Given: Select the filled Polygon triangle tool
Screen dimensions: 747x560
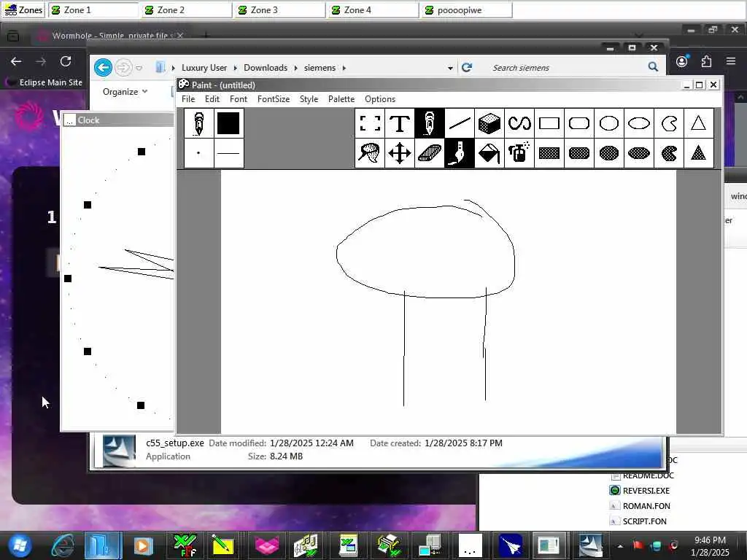Looking at the screenshot, I should pos(698,153).
